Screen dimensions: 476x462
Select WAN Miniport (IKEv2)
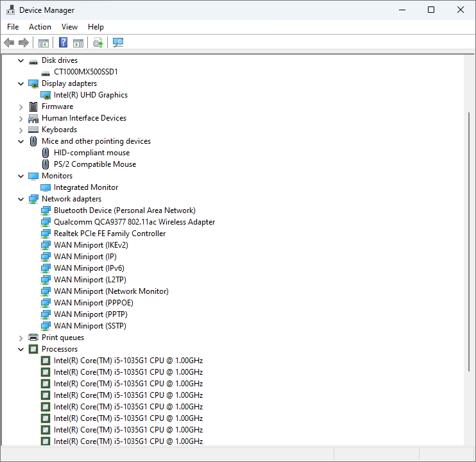pos(90,245)
